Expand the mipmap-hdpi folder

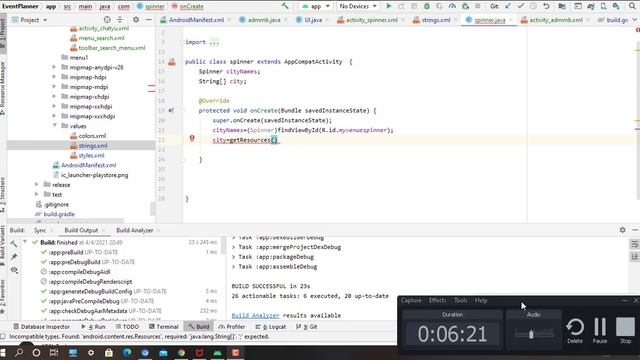[x=54, y=77]
